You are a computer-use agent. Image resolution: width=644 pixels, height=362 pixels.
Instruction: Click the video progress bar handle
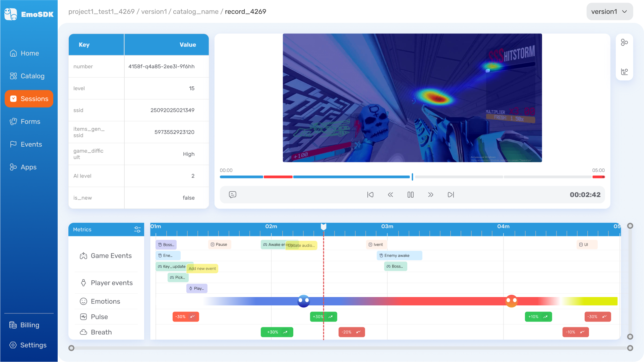click(412, 177)
